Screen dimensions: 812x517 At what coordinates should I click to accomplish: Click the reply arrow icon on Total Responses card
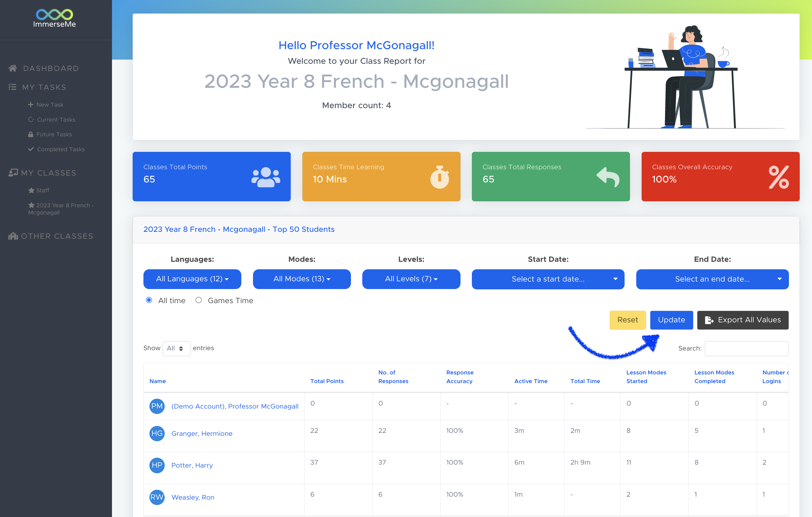[x=608, y=177]
